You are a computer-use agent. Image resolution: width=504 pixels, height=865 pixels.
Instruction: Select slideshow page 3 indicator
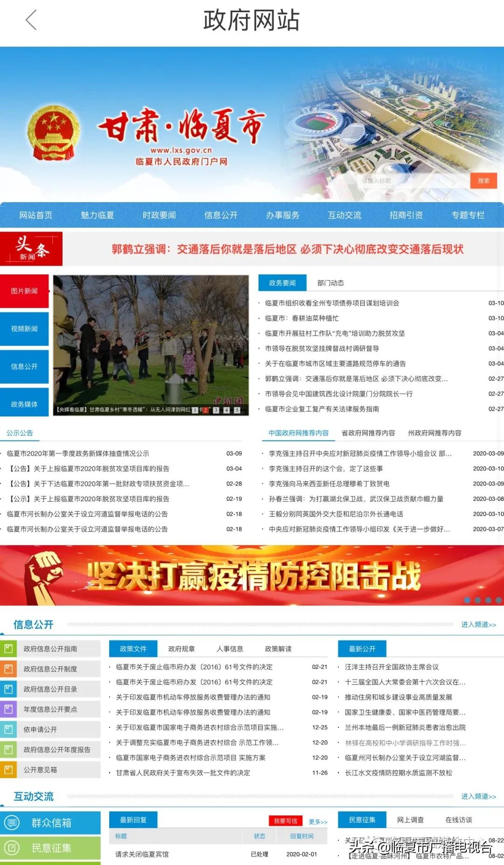216,410
